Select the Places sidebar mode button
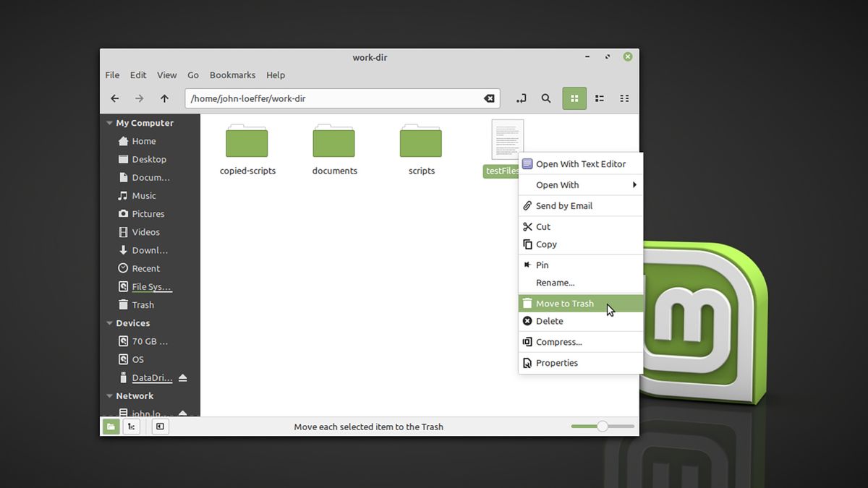868x488 pixels. (111, 427)
